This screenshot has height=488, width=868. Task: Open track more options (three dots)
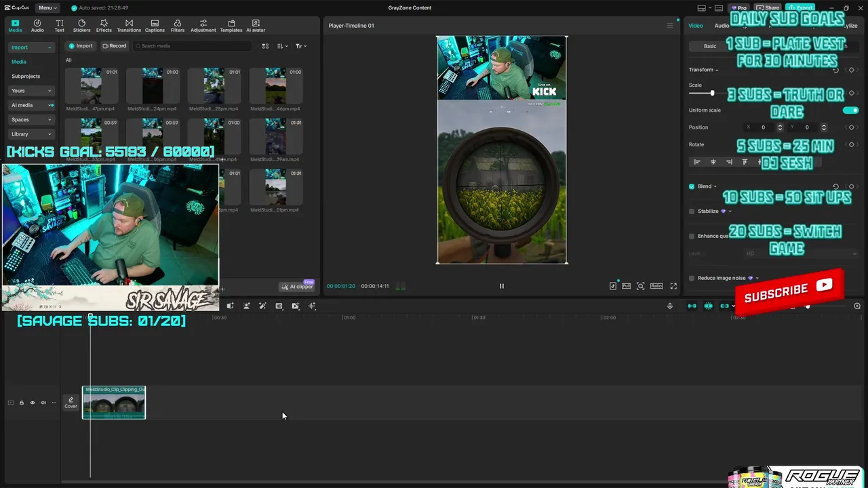(x=54, y=403)
